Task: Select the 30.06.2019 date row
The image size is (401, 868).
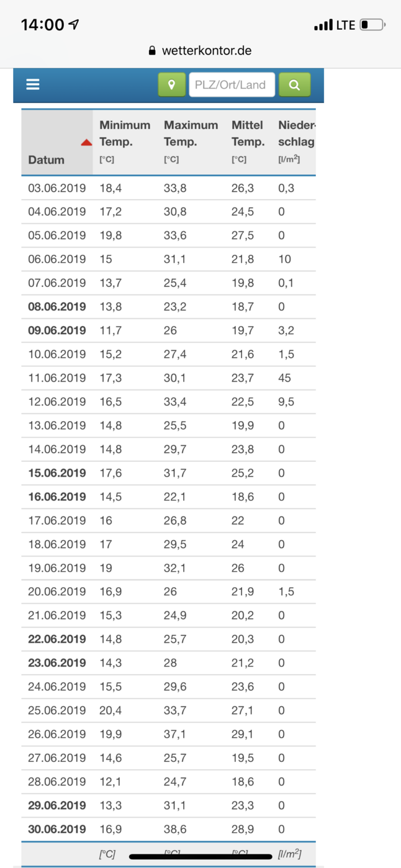Action: 168,829
